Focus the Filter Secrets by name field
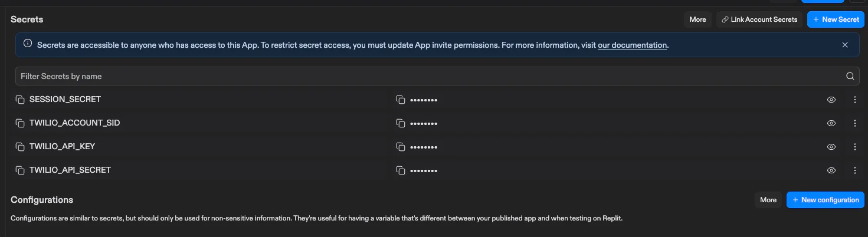This screenshot has width=868, height=237. point(437,76)
